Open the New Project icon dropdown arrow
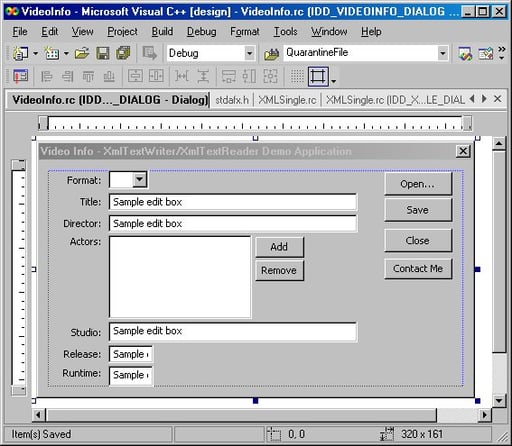 tap(35, 53)
